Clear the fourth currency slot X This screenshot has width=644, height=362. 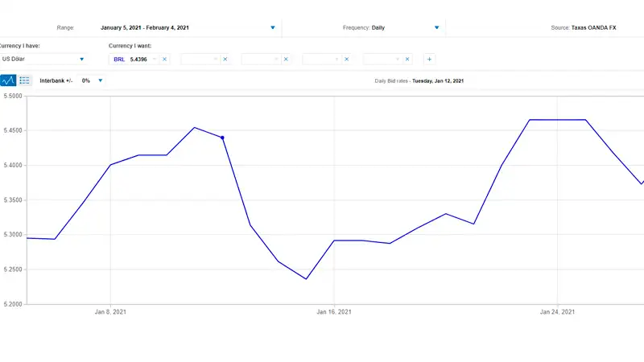[346, 59]
